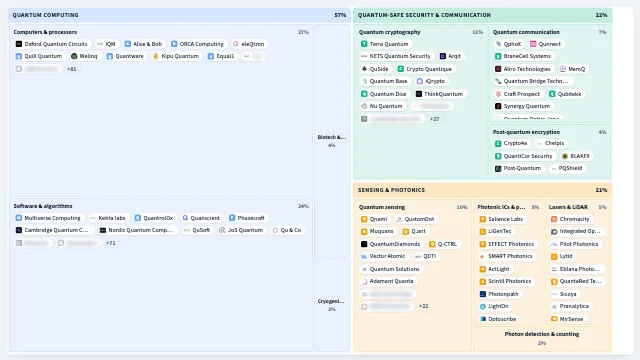Click the ORCA Computing logo icon
The image size is (640, 360).
(174, 44)
